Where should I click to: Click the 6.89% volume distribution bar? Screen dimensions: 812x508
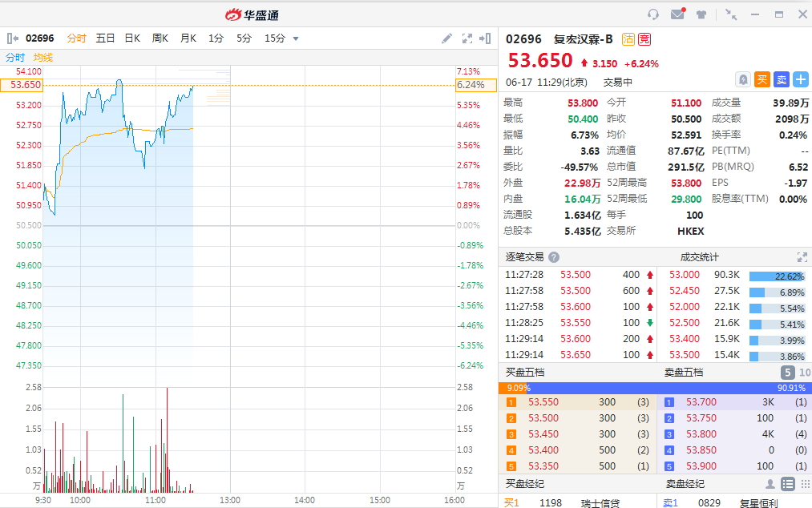pyautogui.click(x=777, y=292)
